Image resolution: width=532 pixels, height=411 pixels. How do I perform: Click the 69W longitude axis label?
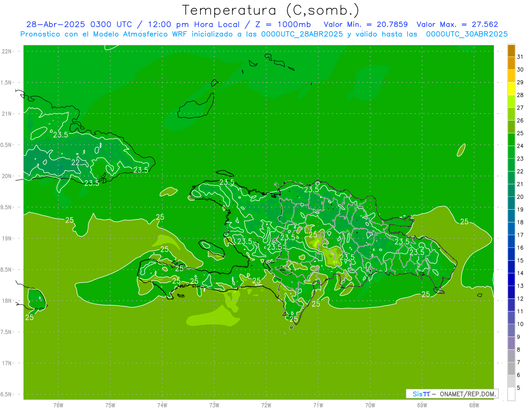coord(422,405)
